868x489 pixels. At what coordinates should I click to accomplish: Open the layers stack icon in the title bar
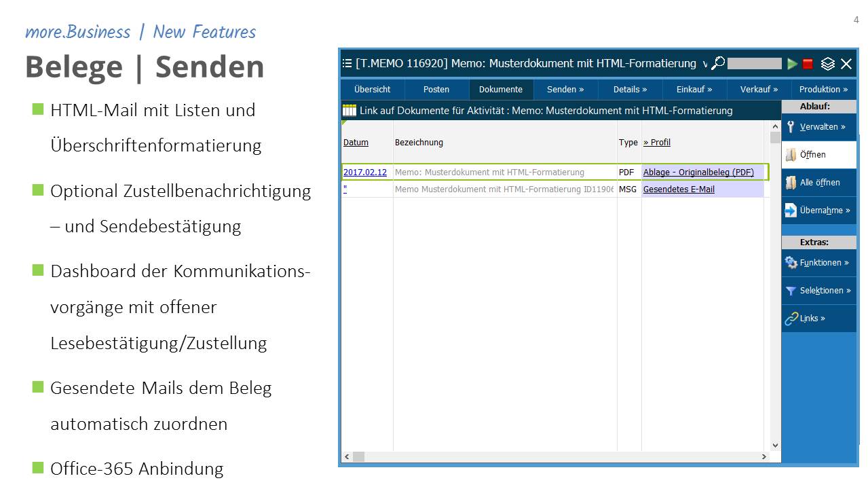pos(827,64)
